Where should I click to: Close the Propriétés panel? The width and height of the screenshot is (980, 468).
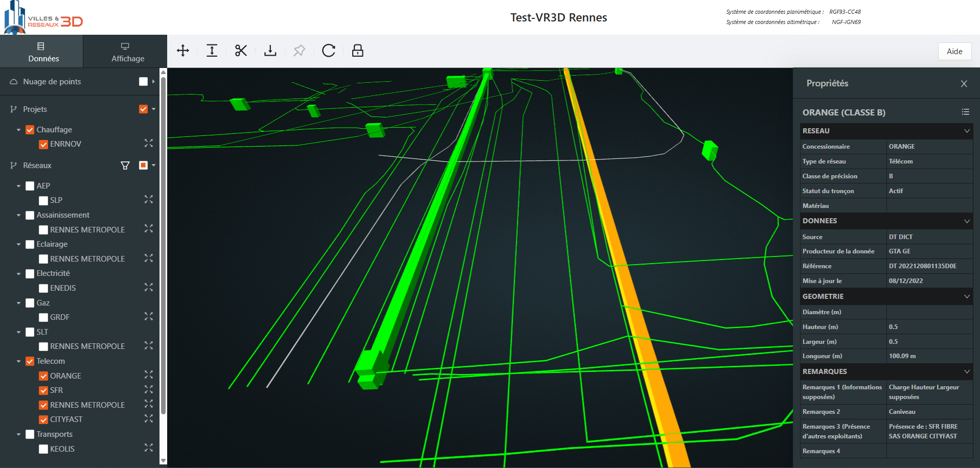(964, 84)
